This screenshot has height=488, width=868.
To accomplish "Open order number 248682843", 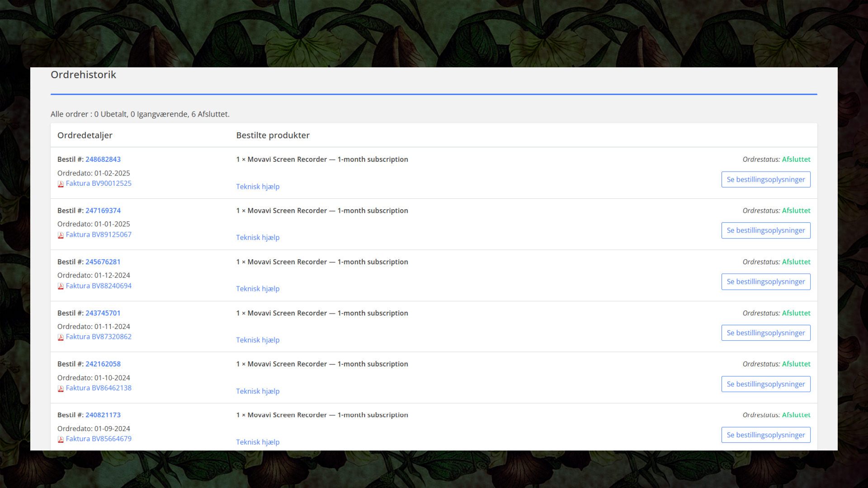I will coord(103,160).
